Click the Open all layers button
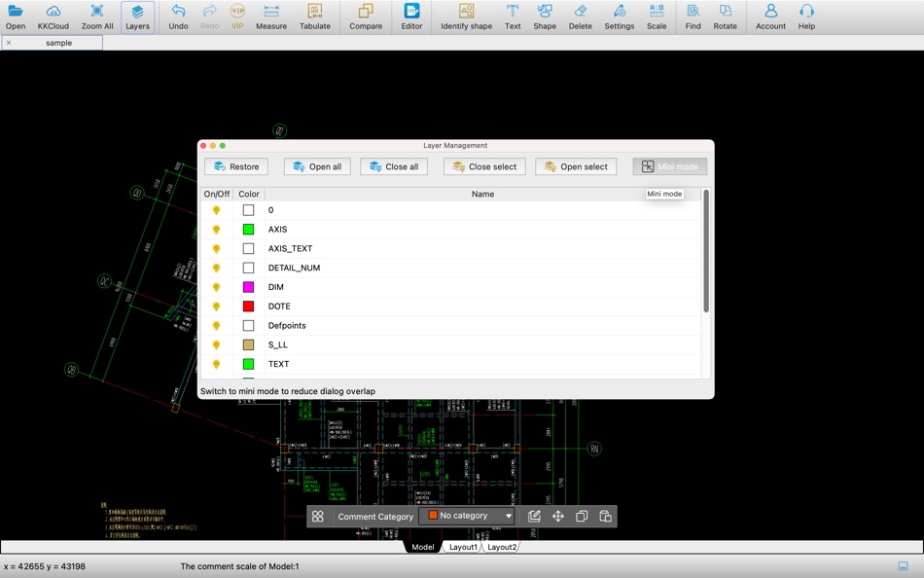Image resolution: width=924 pixels, height=578 pixels. coord(317,166)
